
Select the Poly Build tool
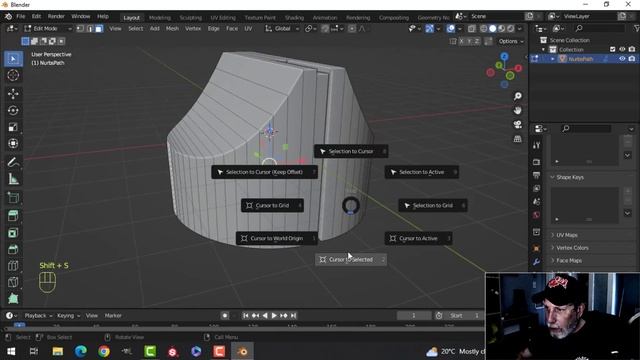click(x=13, y=298)
